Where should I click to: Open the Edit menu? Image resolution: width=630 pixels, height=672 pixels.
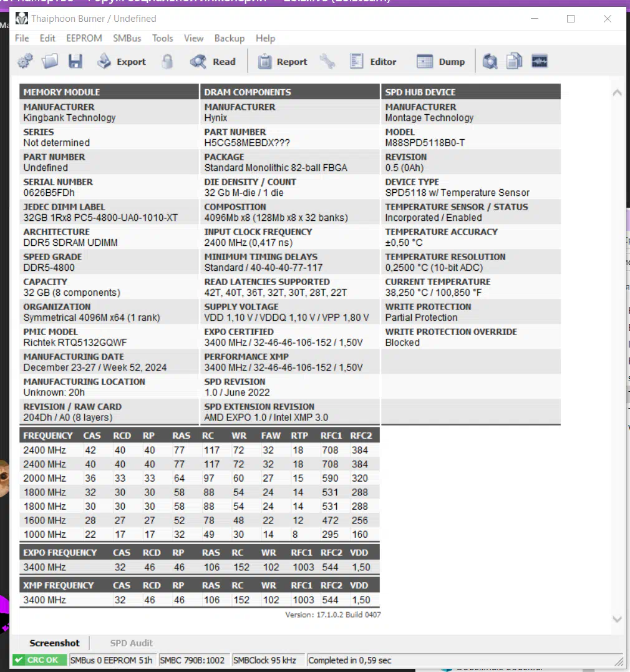tap(47, 38)
